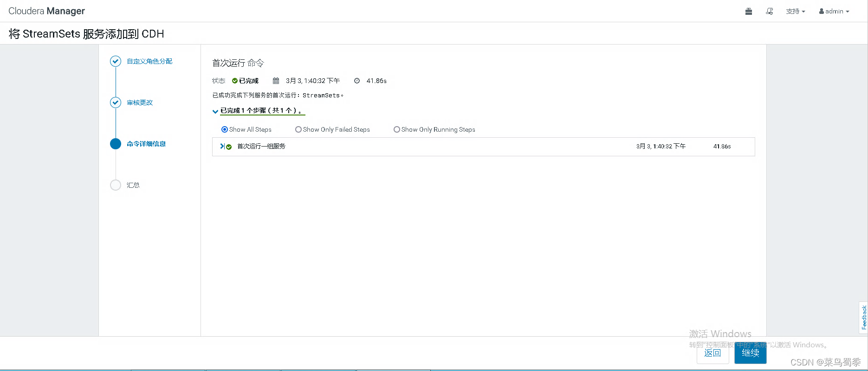Click the green check on 首次运行一组服务
This screenshot has width=868, height=371.
tap(229, 147)
